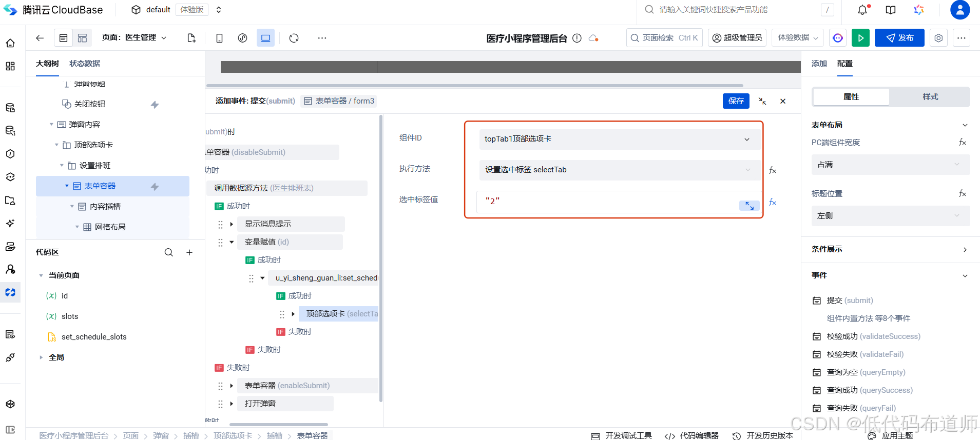Open 开发历史版本 in the bottom bar
The height and width of the screenshot is (440, 980).
(763, 435)
